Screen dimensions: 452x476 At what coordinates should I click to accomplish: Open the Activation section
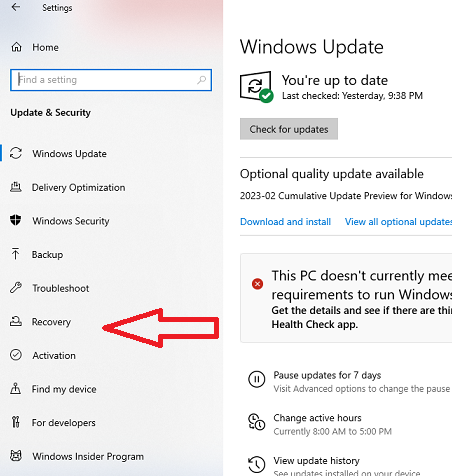(54, 356)
